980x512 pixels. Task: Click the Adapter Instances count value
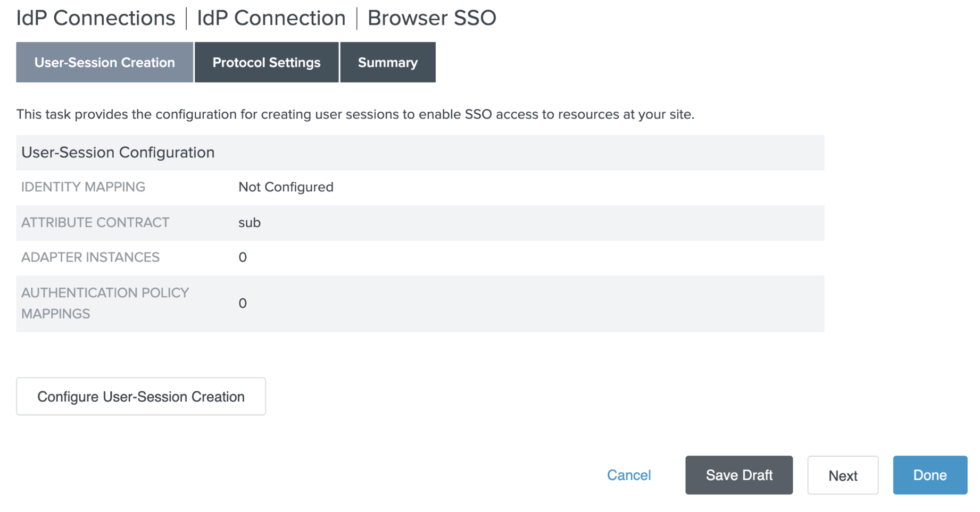pyautogui.click(x=243, y=257)
